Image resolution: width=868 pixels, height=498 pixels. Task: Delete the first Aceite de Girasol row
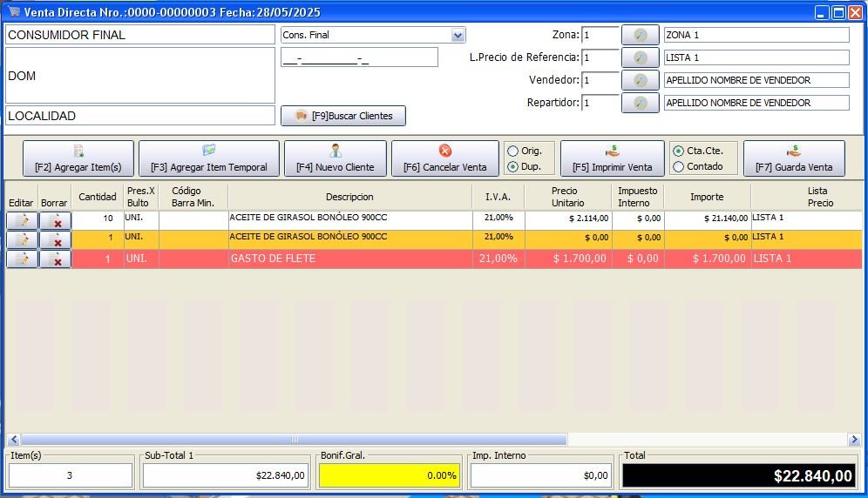[56, 219]
